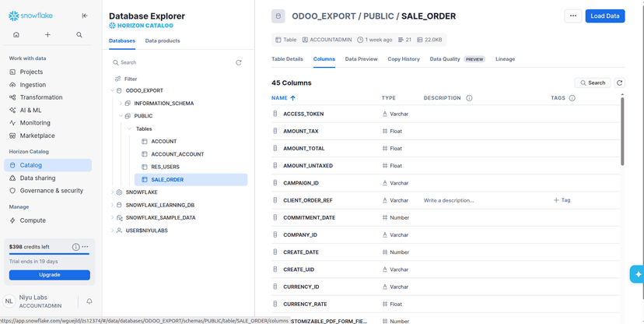
Task: Expand INFORMATION_SCHEMA schema
Action: pyautogui.click(x=121, y=104)
